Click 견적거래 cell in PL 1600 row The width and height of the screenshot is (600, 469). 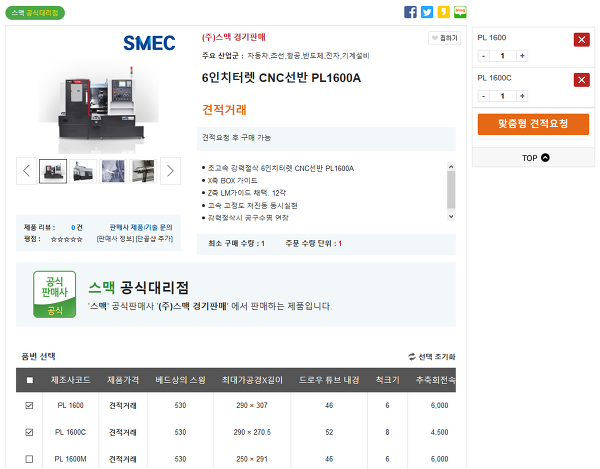tap(123, 405)
